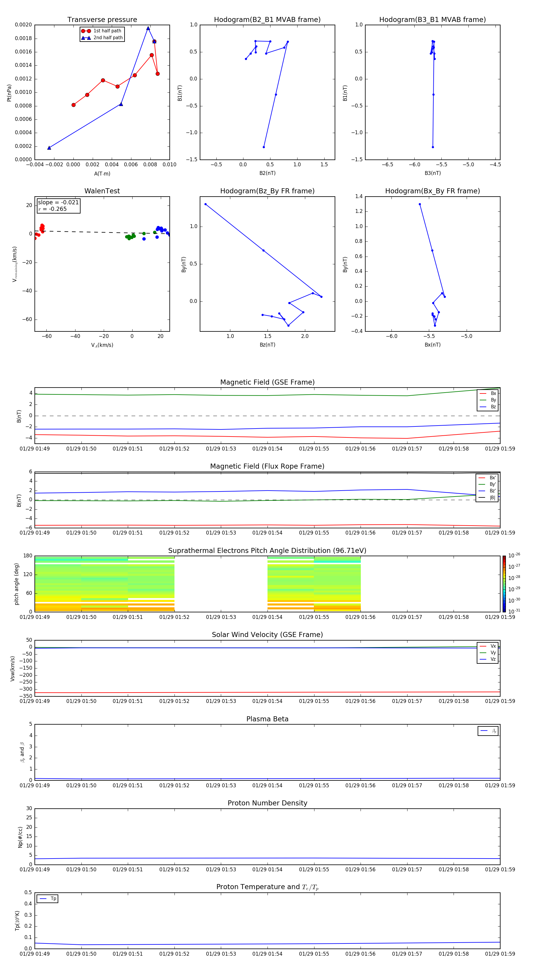This screenshot has width=535, height=980.
Task: Select the '1st half path' legend entry
Action: point(101,31)
